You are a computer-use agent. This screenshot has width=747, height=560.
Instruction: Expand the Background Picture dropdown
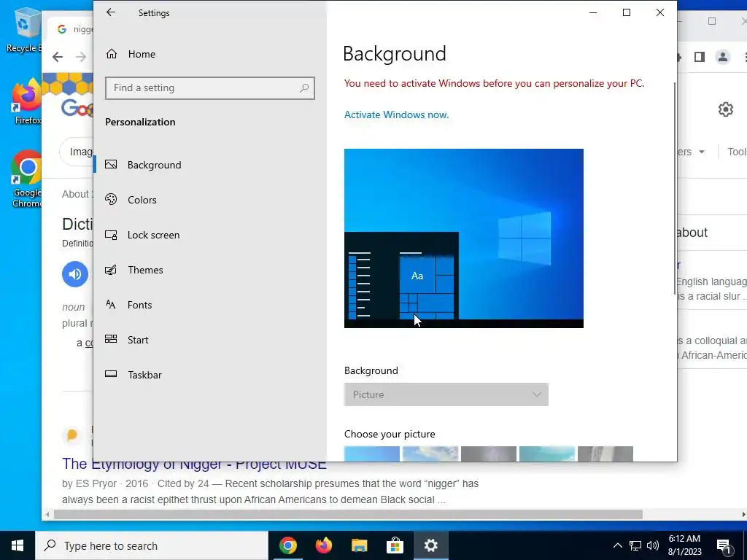click(x=446, y=394)
